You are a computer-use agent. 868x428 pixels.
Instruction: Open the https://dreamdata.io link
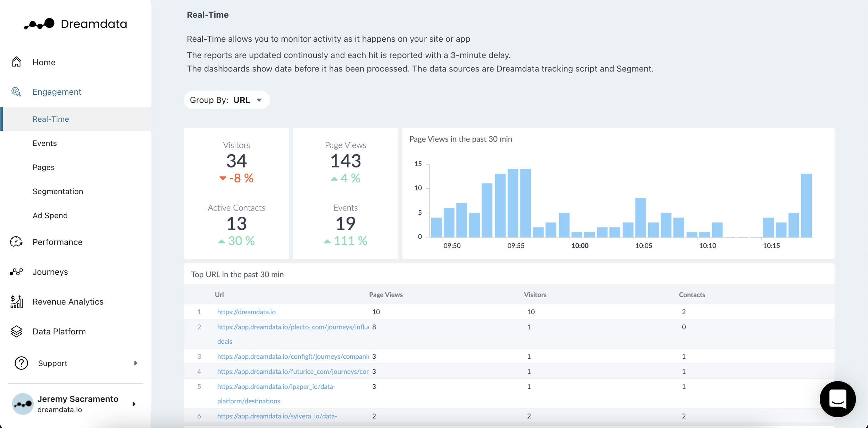246,312
